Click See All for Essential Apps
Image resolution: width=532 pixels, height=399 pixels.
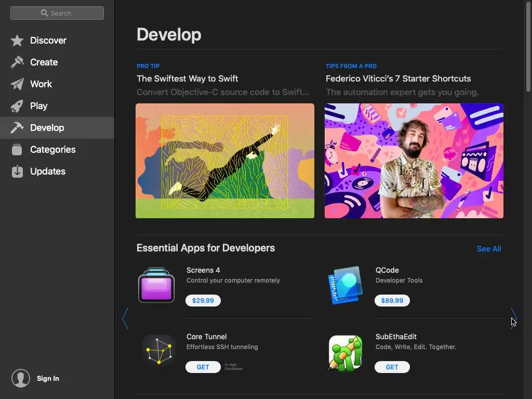tap(489, 249)
